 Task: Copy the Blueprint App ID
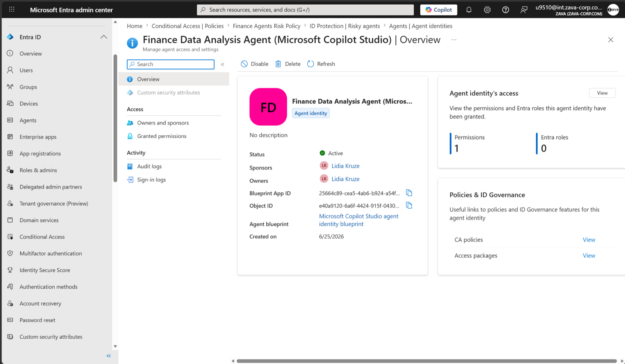pyautogui.click(x=409, y=193)
